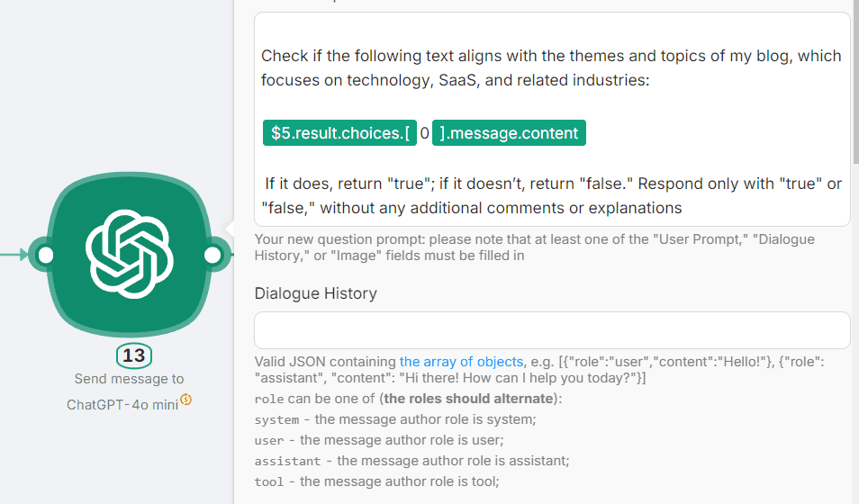Focus the Dialogue History input field

pos(551,330)
